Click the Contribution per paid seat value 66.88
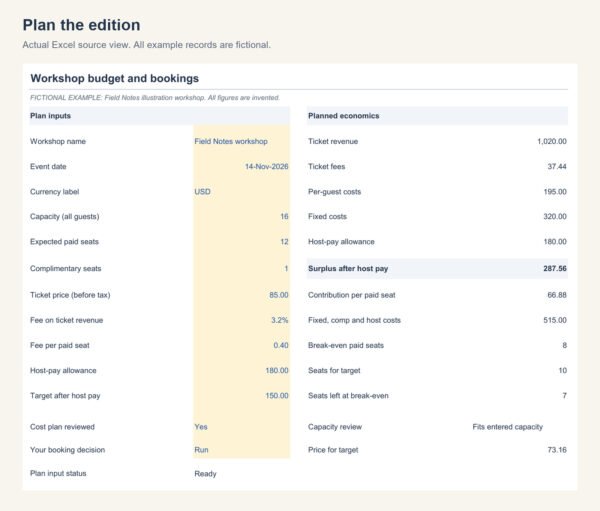This screenshot has height=511, width=600. pos(557,295)
